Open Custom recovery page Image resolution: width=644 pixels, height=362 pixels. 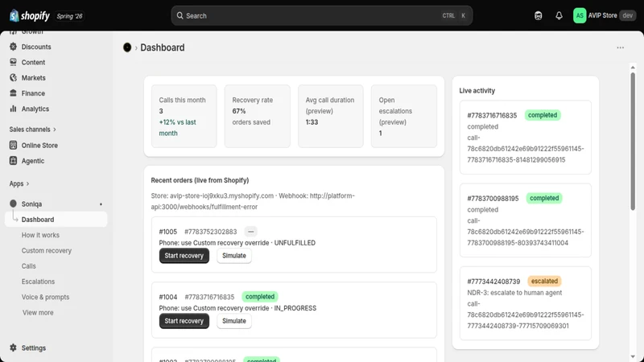click(x=47, y=250)
